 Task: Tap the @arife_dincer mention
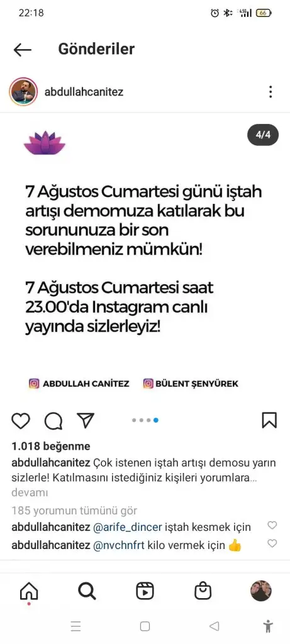pos(128,527)
